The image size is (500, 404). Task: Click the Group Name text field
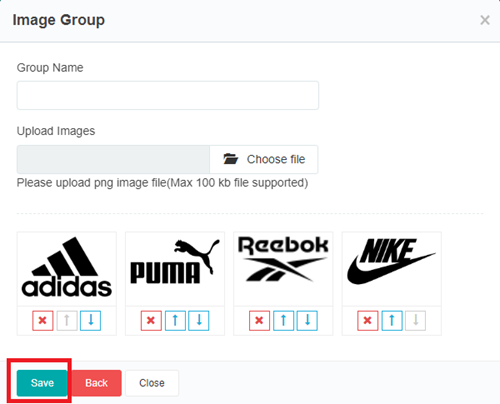click(168, 95)
